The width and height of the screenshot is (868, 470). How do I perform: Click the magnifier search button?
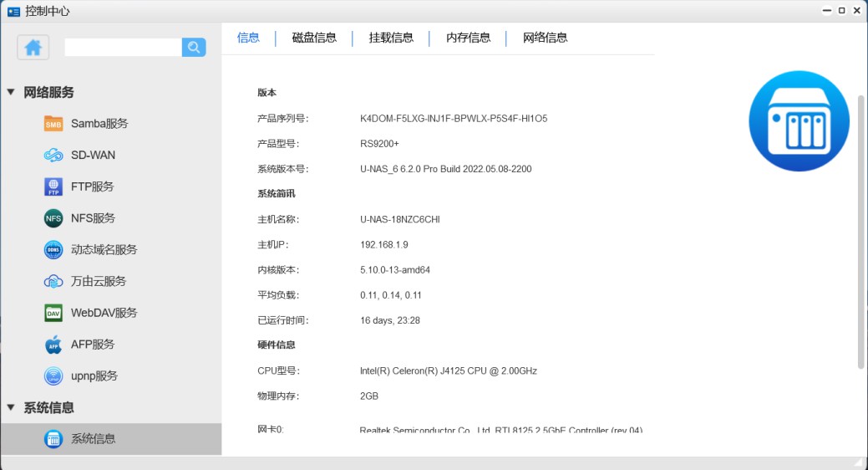(194, 48)
